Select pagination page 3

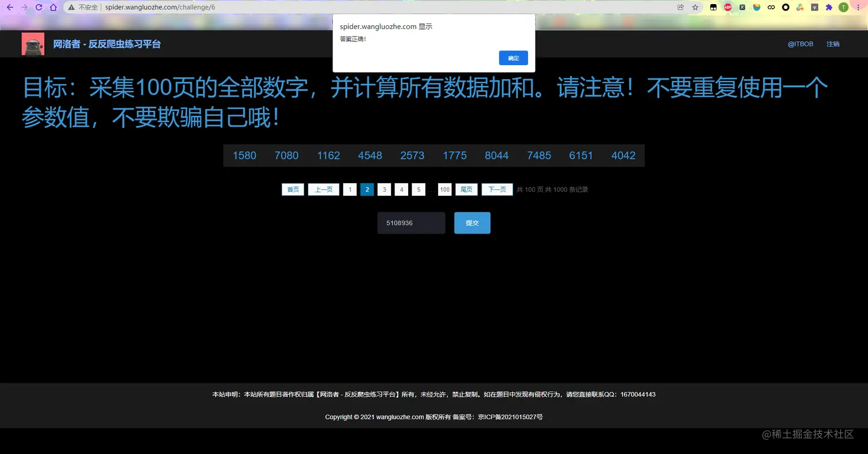385,189
